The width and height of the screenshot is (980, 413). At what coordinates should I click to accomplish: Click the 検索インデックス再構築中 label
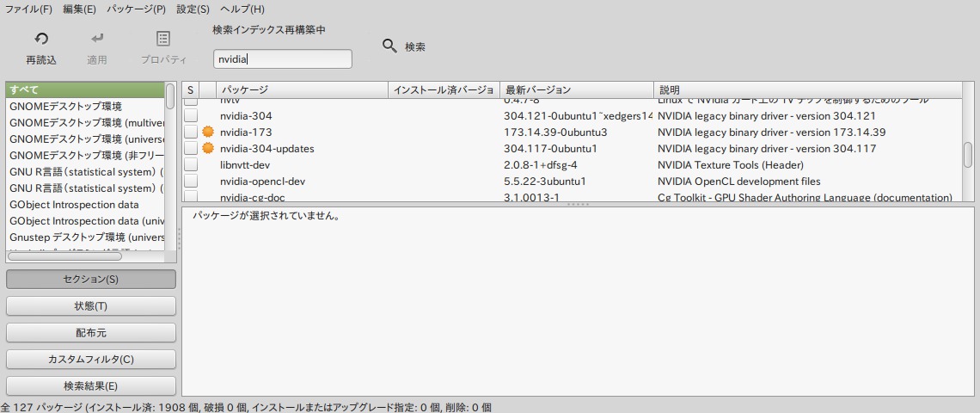point(269,30)
